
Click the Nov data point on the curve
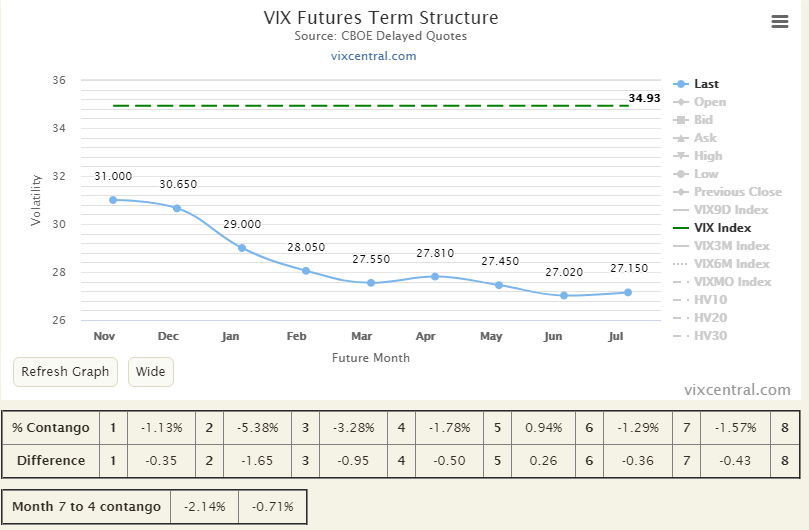click(113, 200)
